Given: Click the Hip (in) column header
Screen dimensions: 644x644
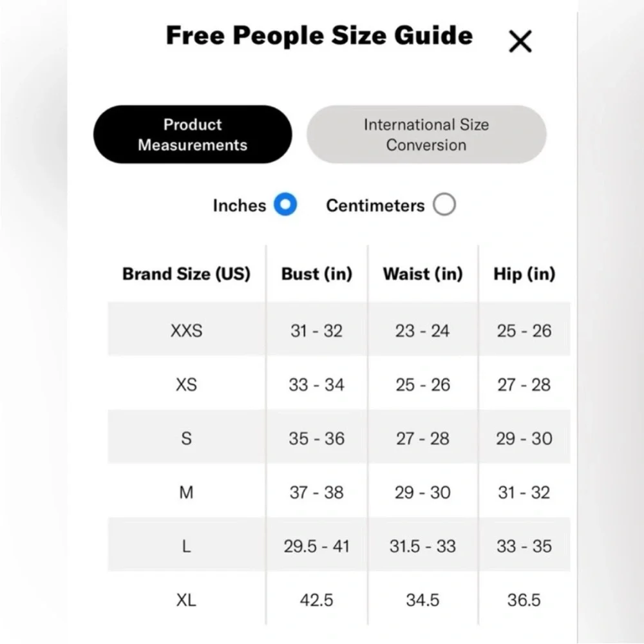Looking at the screenshot, I should [524, 274].
